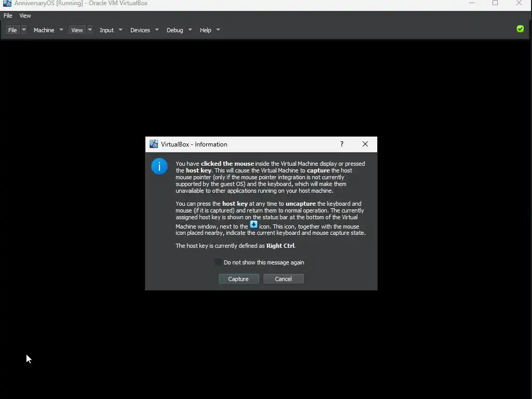Viewport: 532px width, 399px height.
Task: Minimize the VirtualBox VM window
Action: click(x=472, y=3)
